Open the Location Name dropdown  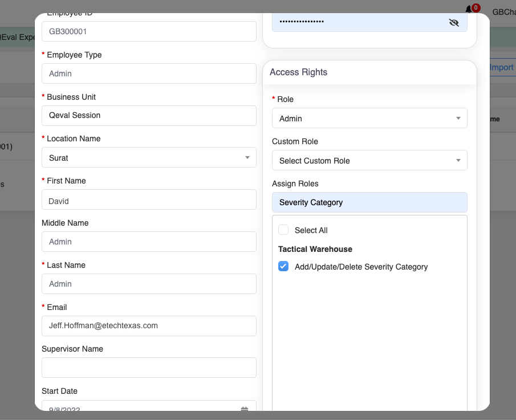tap(149, 157)
